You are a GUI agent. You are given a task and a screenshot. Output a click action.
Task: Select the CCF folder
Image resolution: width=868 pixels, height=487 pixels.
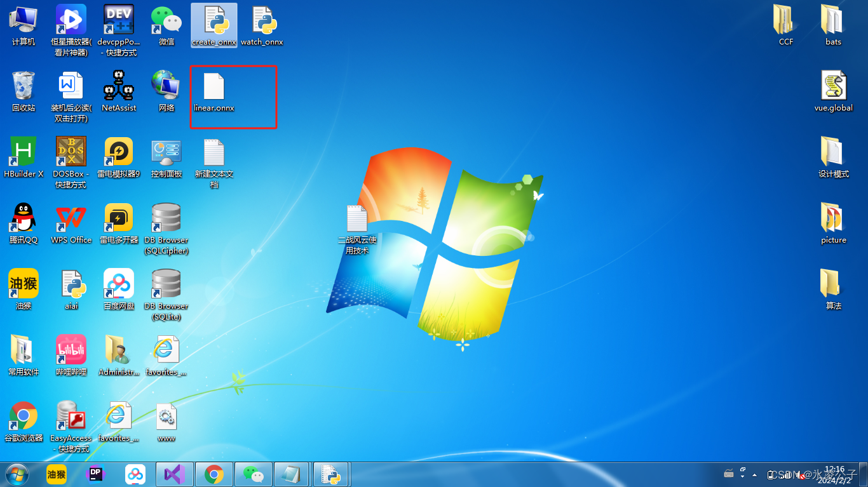click(x=786, y=26)
